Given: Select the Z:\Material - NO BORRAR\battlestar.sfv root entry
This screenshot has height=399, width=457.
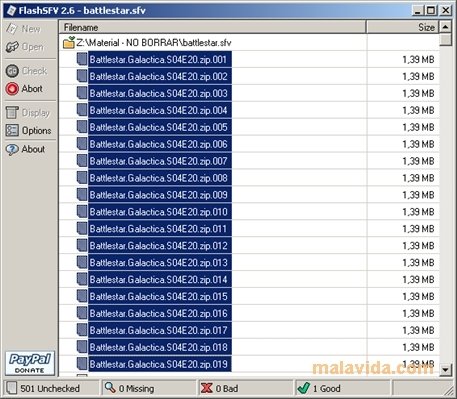Looking at the screenshot, I should tap(154, 43).
